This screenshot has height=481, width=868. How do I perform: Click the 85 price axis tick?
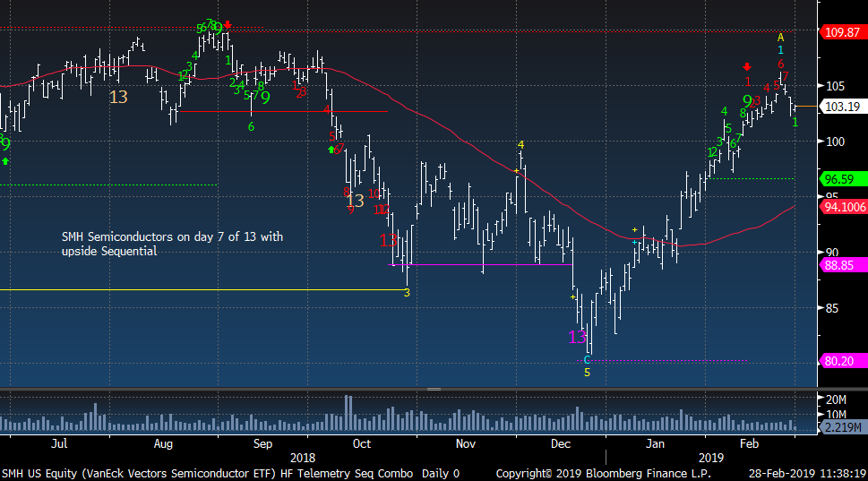click(832, 308)
